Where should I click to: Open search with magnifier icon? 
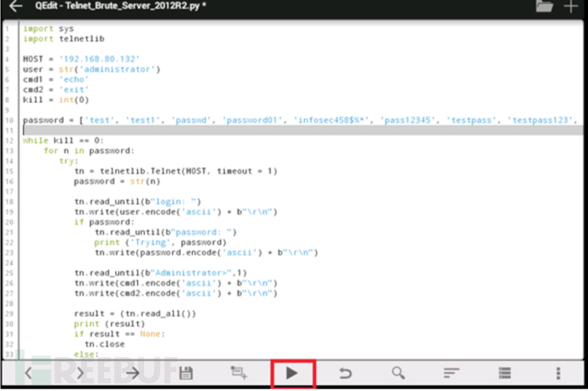click(x=398, y=373)
